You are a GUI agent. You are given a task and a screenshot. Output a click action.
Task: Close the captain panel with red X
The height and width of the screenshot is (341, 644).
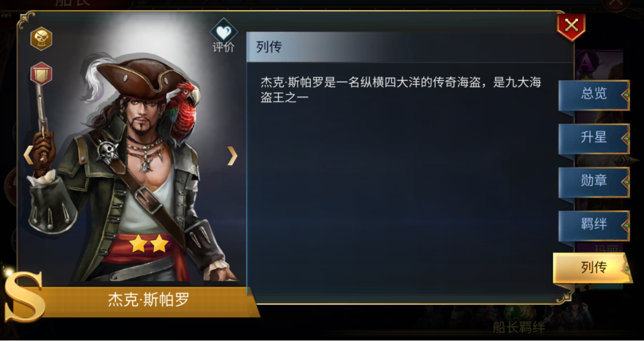pyautogui.click(x=571, y=26)
